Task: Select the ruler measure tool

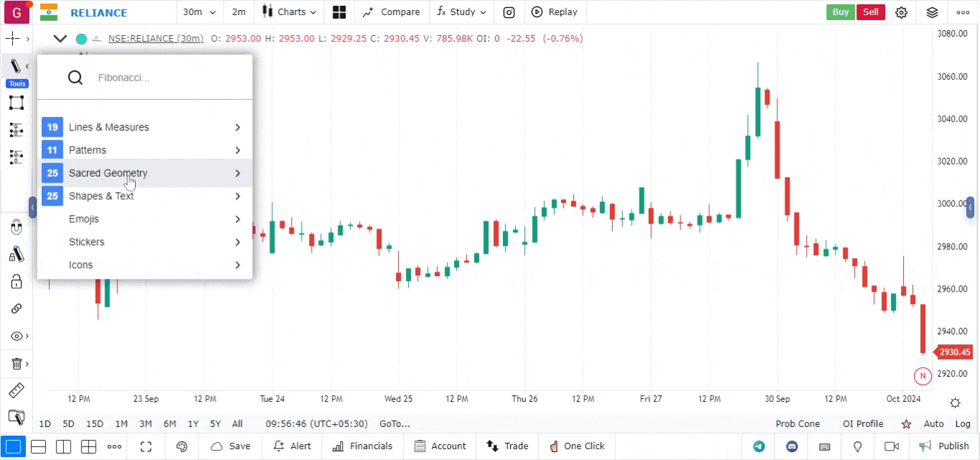Action: pos(16,390)
